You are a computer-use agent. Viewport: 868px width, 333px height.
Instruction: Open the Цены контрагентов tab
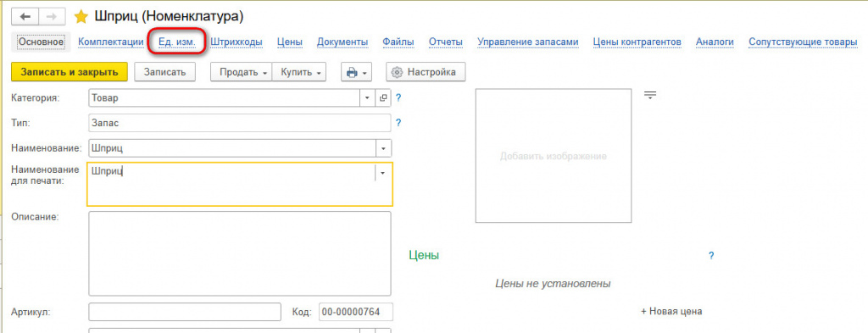click(x=637, y=42)
